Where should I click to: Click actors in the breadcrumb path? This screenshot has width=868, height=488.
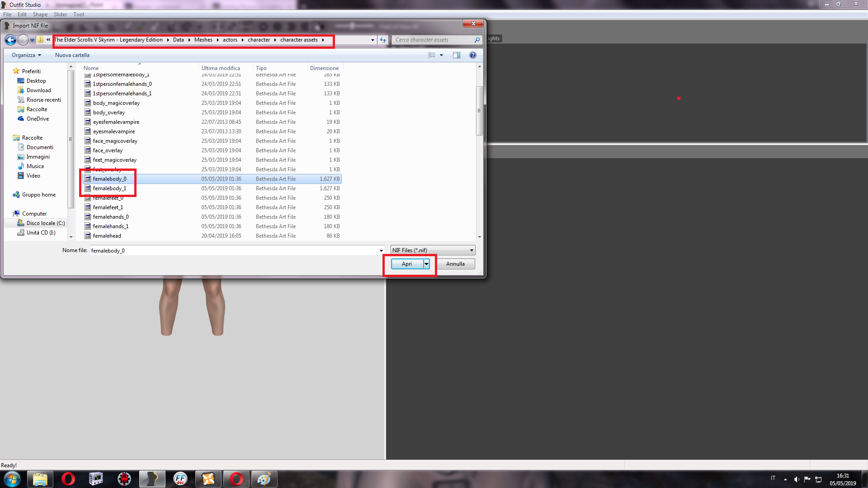[x=230, y=40]
